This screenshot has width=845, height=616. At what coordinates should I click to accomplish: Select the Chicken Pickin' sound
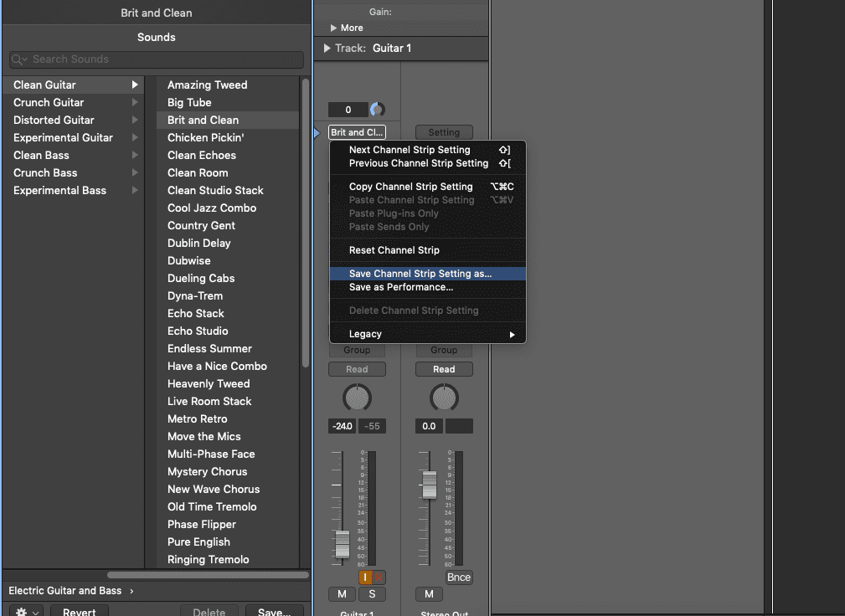pos(228,137)
